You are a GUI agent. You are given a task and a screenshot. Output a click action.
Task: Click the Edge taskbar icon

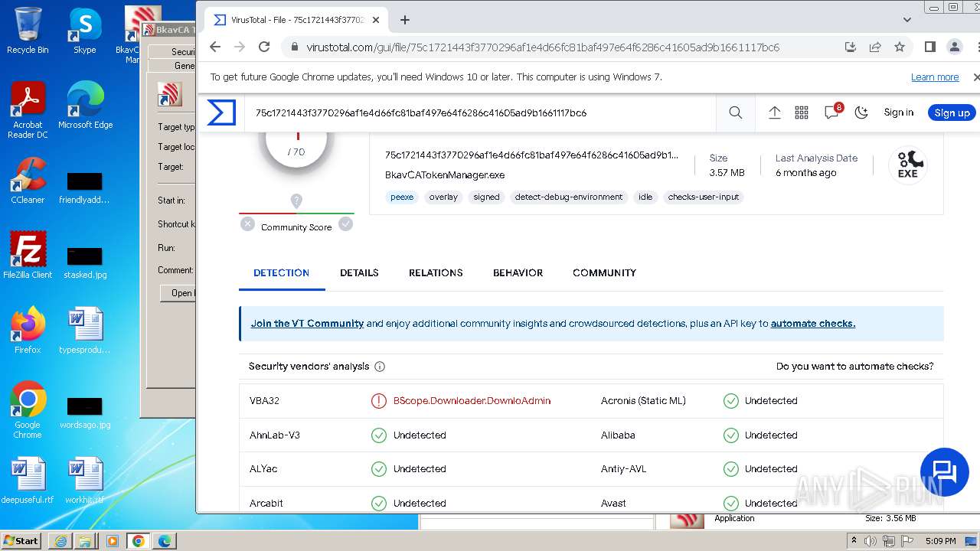pyautogui.click(x=165, y=541)
